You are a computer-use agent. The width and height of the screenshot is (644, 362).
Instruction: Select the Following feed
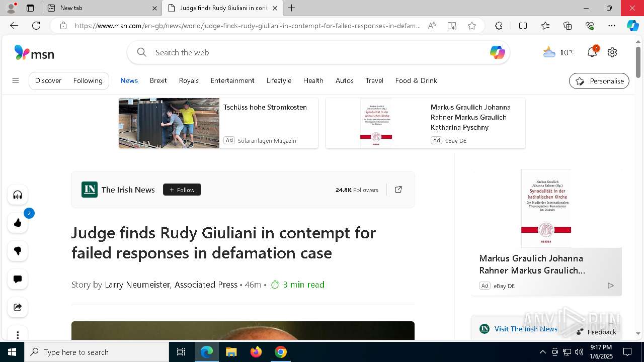88,80
